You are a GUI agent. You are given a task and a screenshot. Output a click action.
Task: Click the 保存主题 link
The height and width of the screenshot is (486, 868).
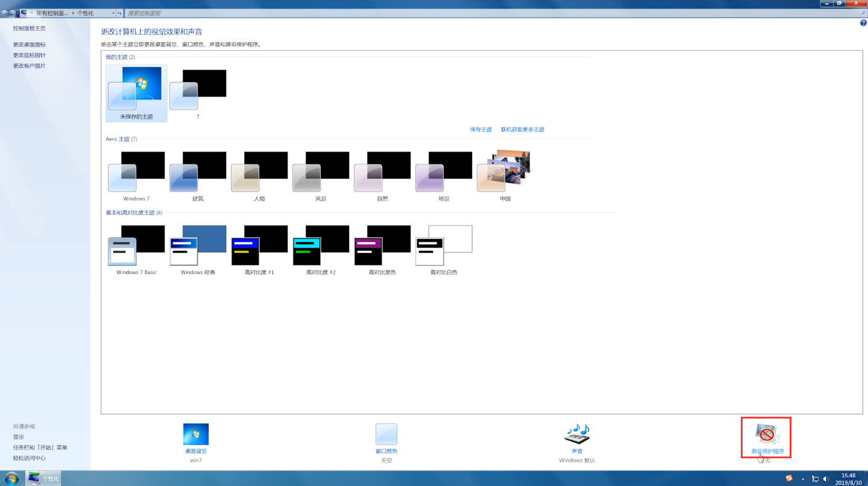(481, 129)
